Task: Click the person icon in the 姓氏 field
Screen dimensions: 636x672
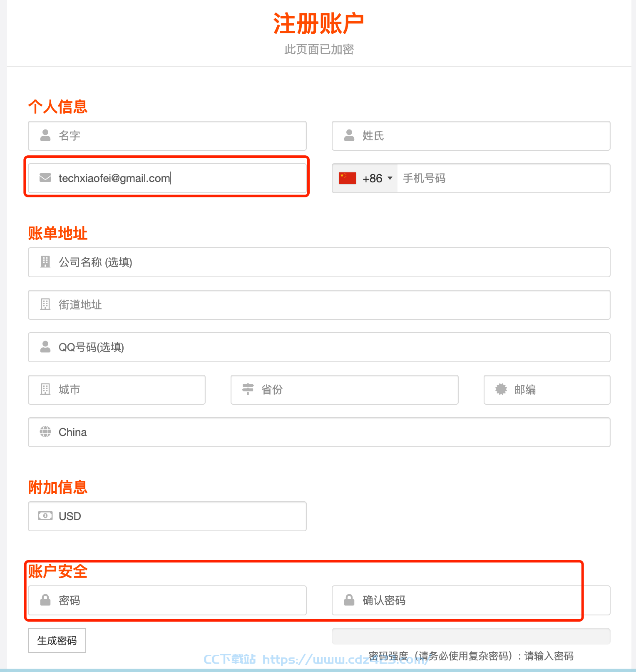Action: click(349, 135)
